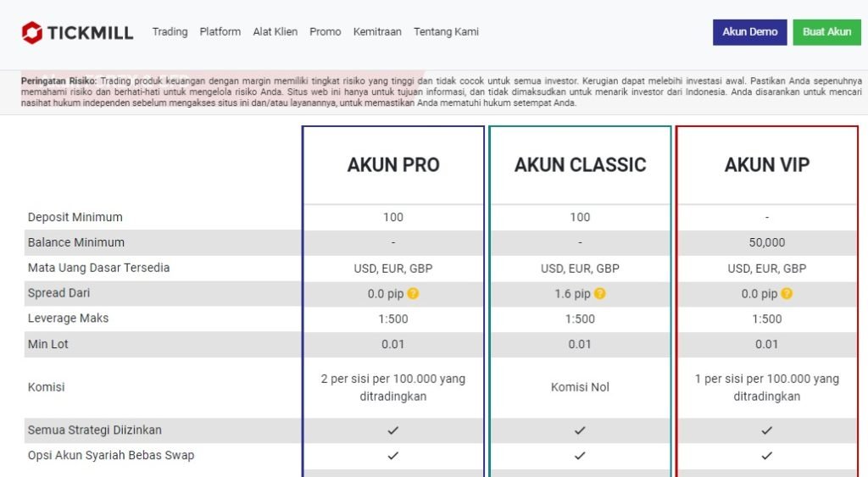
Task: Click Opsi Akun Syariah Bebas Swap label
Action: (x=111, y=456)
